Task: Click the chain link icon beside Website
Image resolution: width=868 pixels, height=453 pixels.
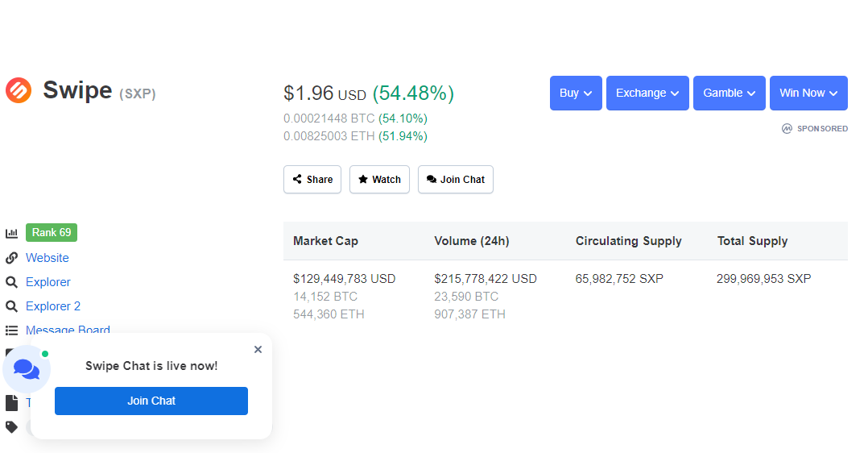Action: tap(11, 258)
